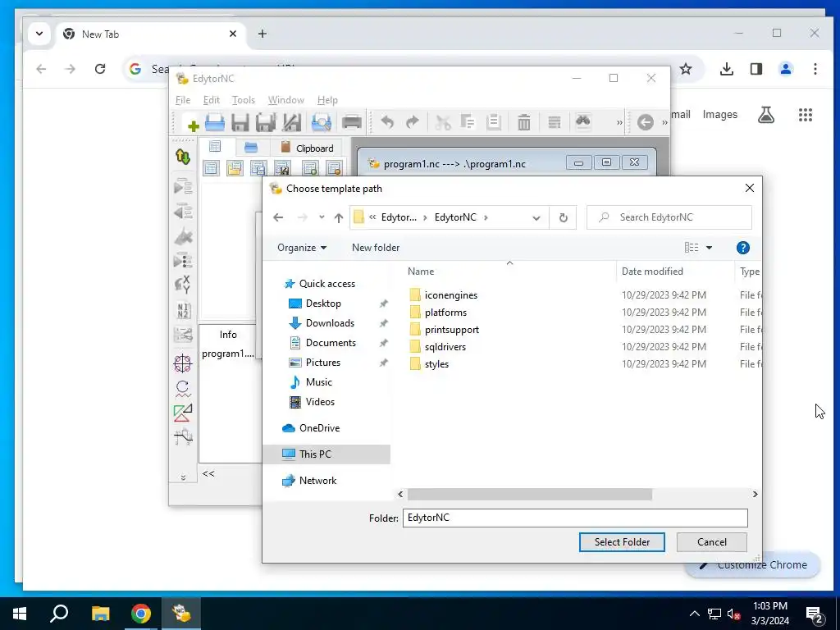Image resolution: width=840 pixels, height=630 pixels.
Task: Open the File menu in EdytorNC
Action: coord(183,100)
